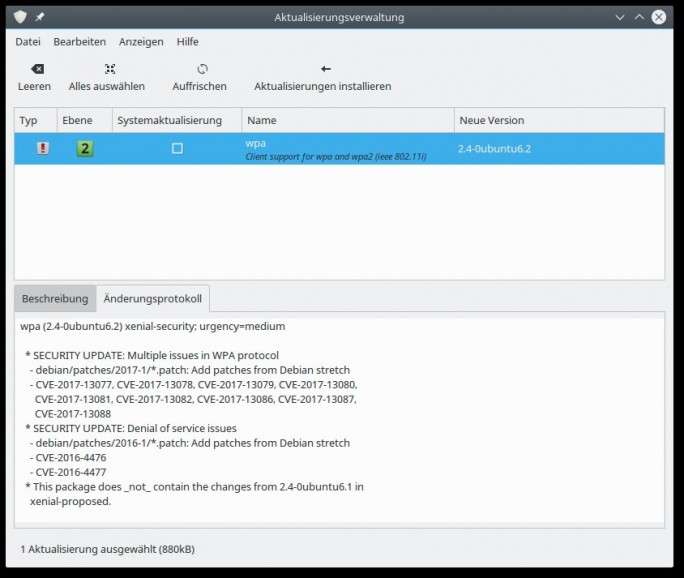Screen dimensions: 684x578
Task: Sort by the Name column header
Action: pos(348,120)
